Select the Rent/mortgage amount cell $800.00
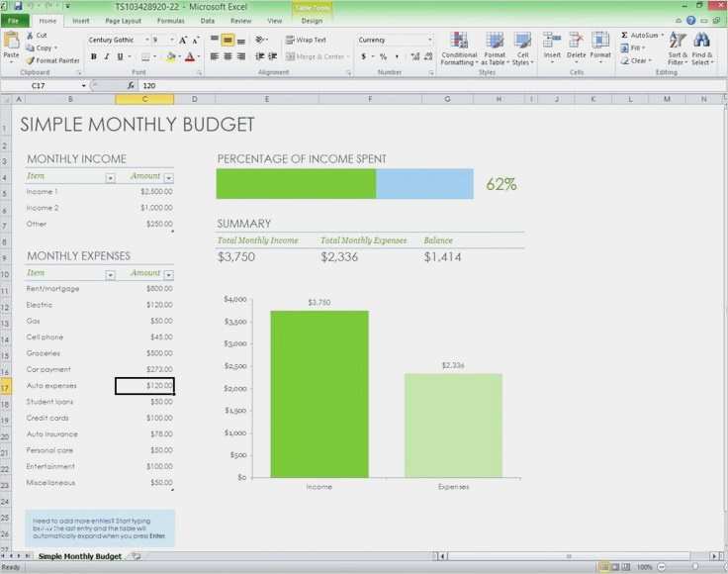The width and height of the screenshot is (728, 574). [x=144, y=288]
